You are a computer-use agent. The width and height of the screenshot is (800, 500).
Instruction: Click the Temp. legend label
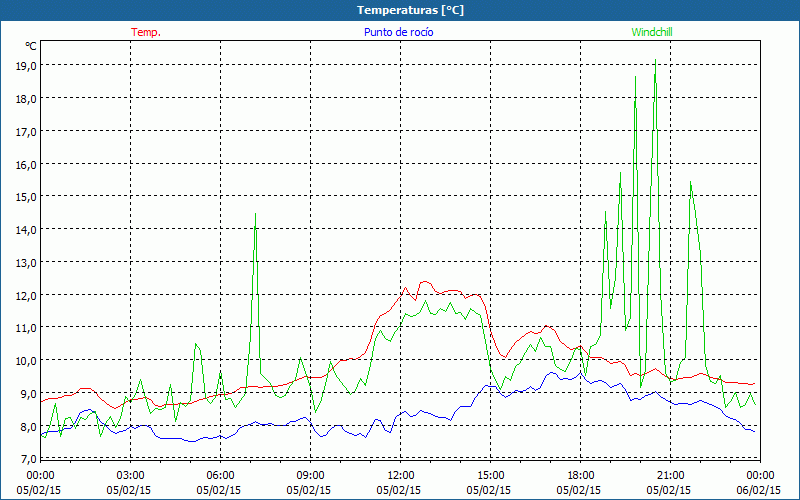pos(146,32)
